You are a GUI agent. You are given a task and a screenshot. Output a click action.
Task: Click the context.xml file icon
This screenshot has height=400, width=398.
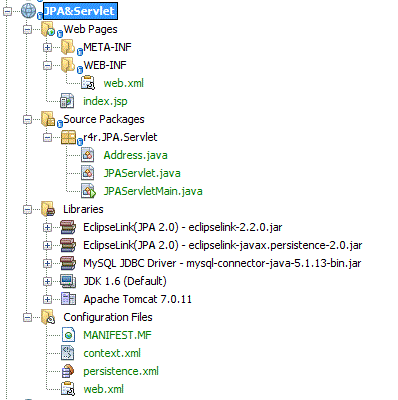68,353
